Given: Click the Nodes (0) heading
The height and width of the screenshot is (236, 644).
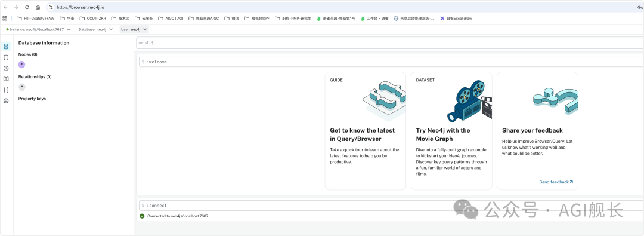Looking at the screenshot, I should (28, 54).
